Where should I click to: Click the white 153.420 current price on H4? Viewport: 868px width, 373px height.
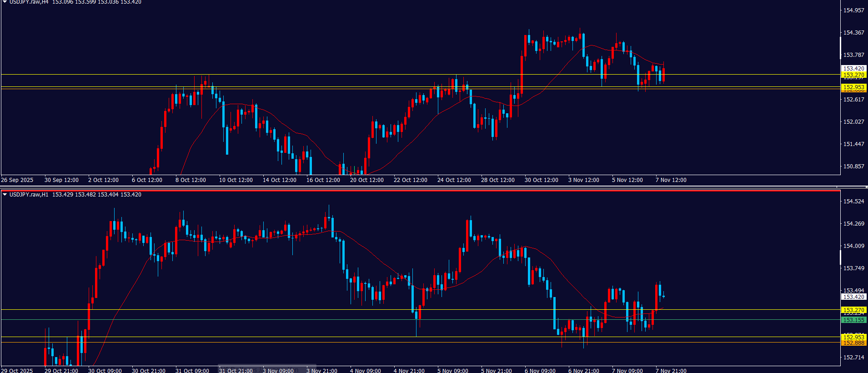click(853, 68)
